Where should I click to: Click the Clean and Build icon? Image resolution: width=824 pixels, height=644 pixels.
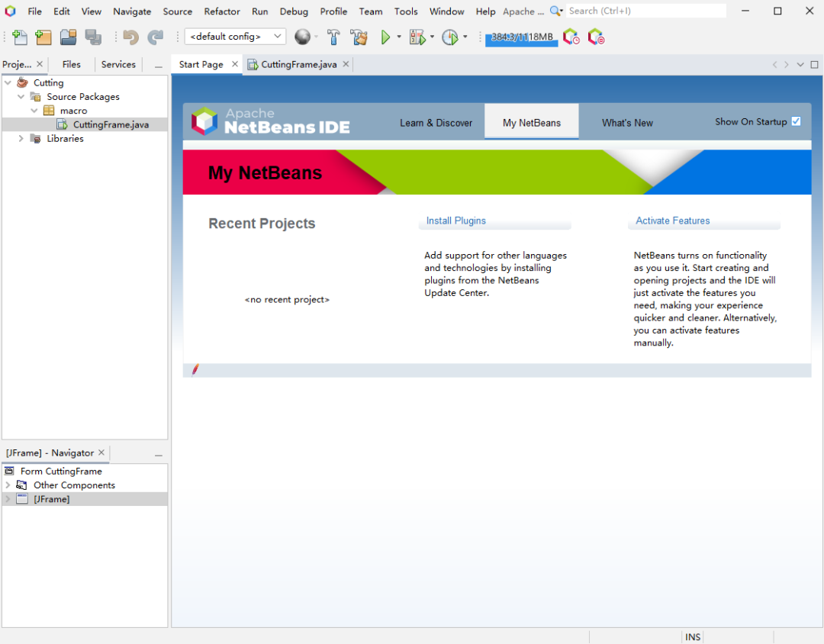point(359,37)
